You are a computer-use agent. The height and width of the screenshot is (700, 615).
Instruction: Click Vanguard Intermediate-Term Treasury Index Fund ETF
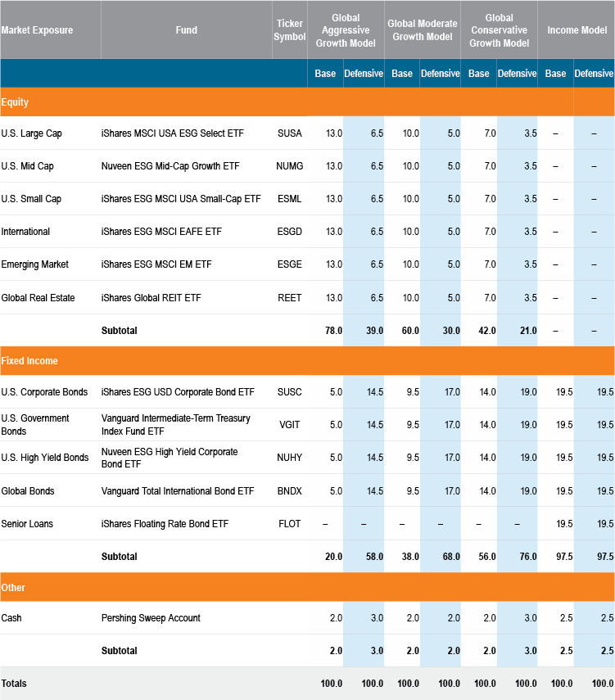[175, 425]
